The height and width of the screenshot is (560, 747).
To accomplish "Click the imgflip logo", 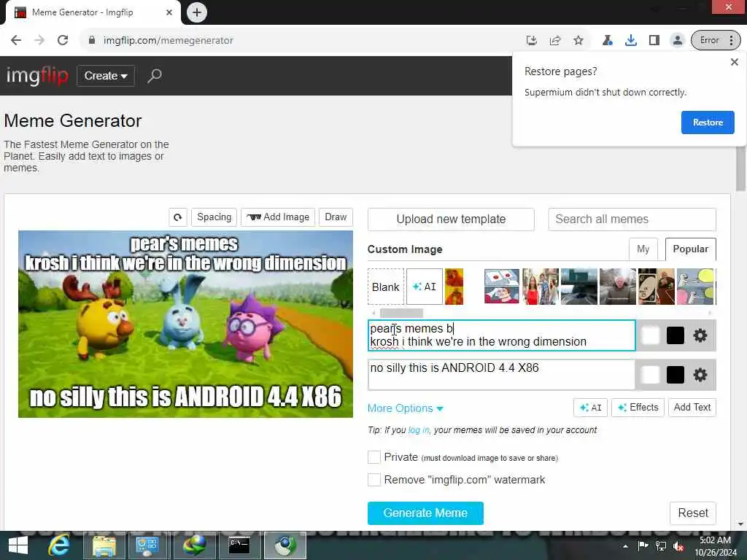I will pyautogui.click(x=37, y=75).
